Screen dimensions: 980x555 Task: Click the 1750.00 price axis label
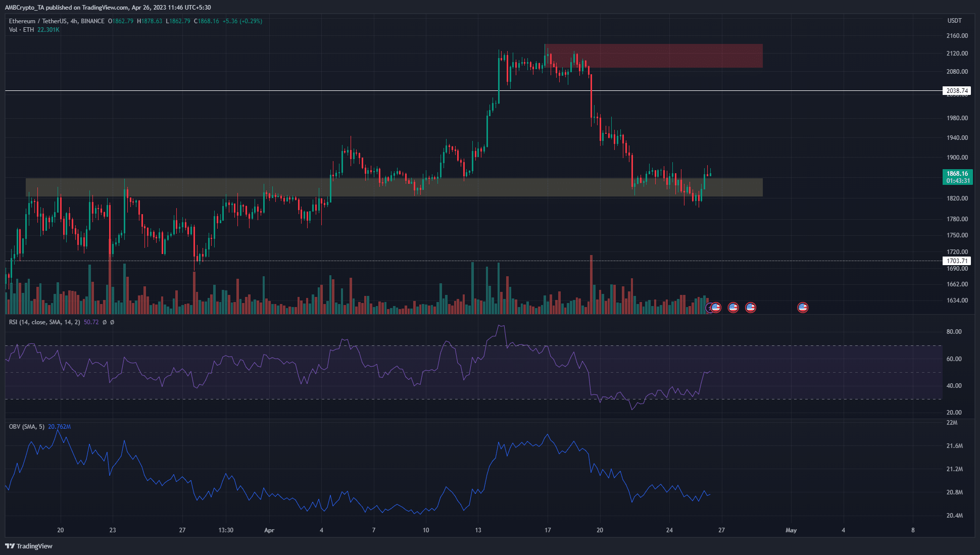pyautogui.click(x=957, y=235)
